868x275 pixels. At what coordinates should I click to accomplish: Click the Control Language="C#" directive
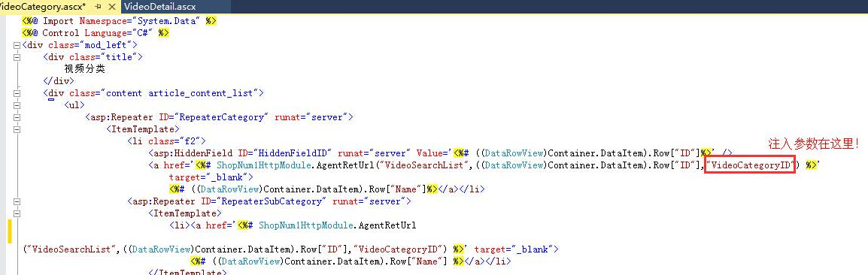pos(96,33)
